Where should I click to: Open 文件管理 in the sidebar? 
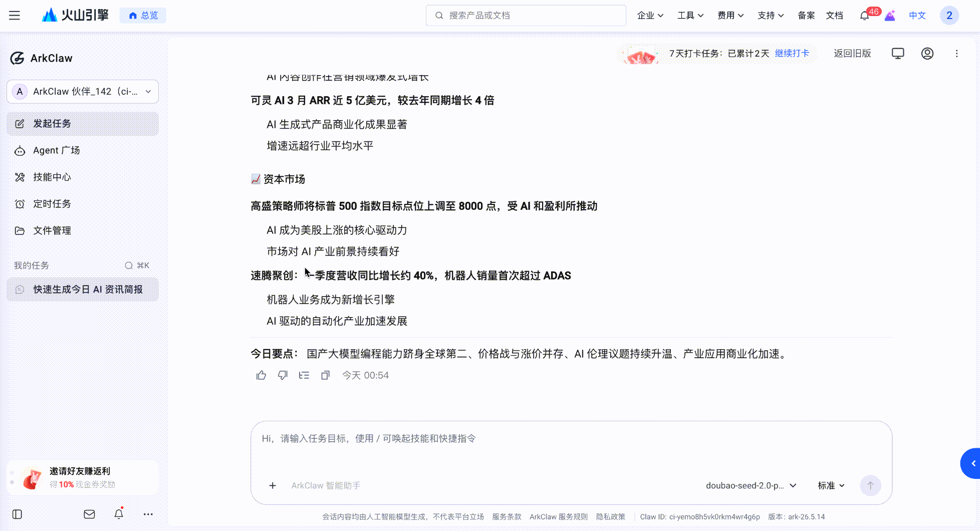pyautogui.click(x=83, y=230)
